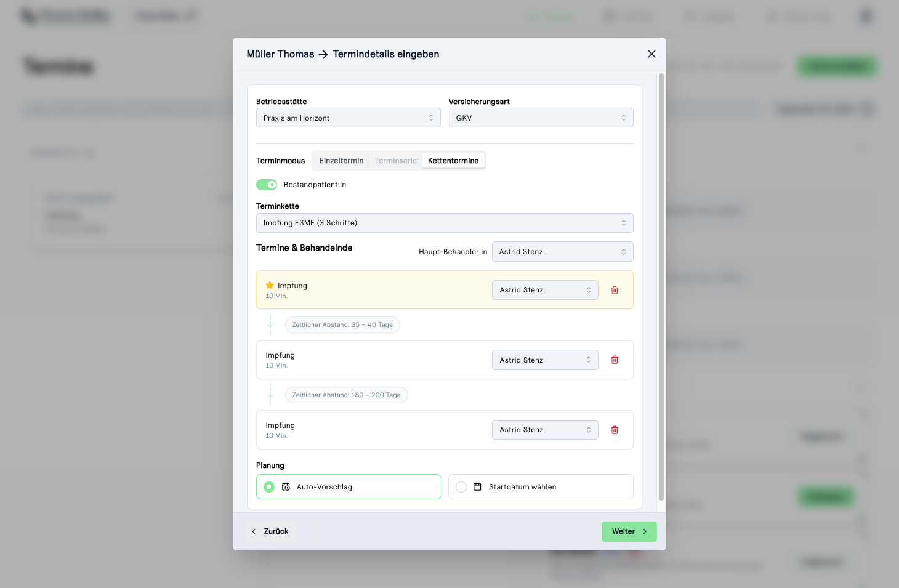Click the star icon on the first Impfung step

click(270, 286)
